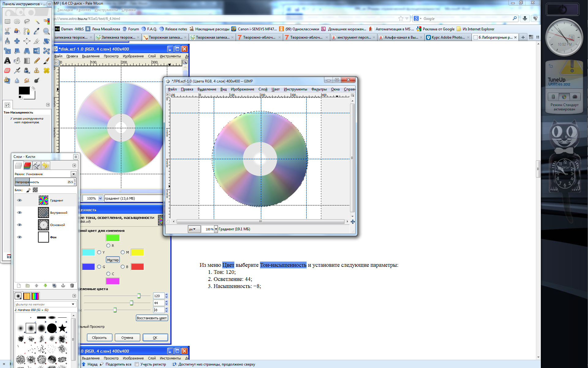Screen dimensions: 588x368
Task: Click the Отмена button in hue dialog
Action: click(127, 338)
